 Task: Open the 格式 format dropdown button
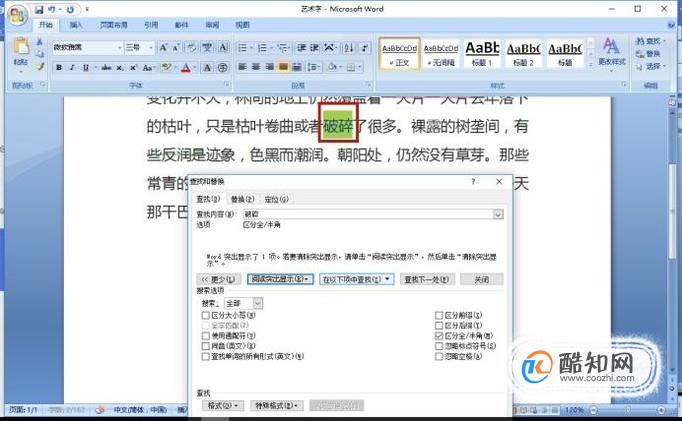pos(223,406)
